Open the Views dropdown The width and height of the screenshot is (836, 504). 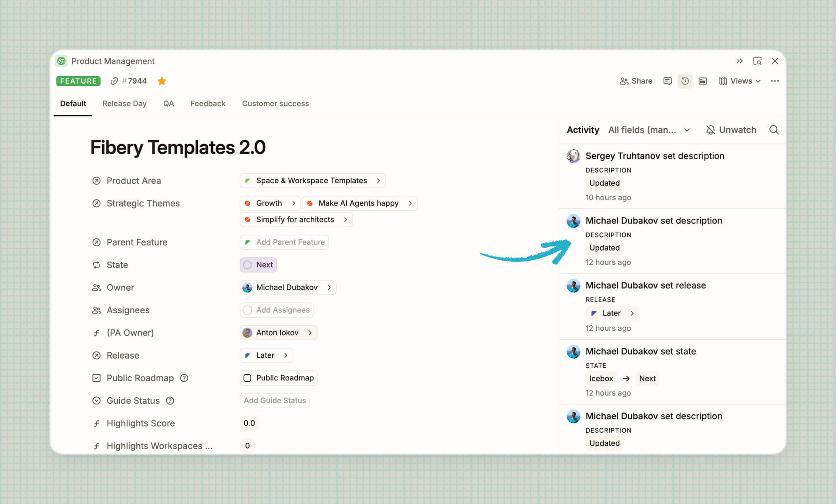point(739,81)
